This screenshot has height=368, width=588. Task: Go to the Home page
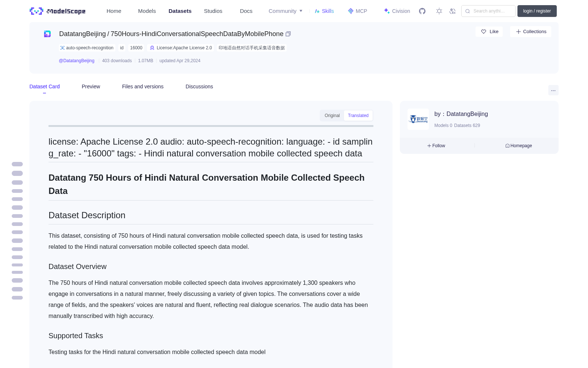point(114,11)
